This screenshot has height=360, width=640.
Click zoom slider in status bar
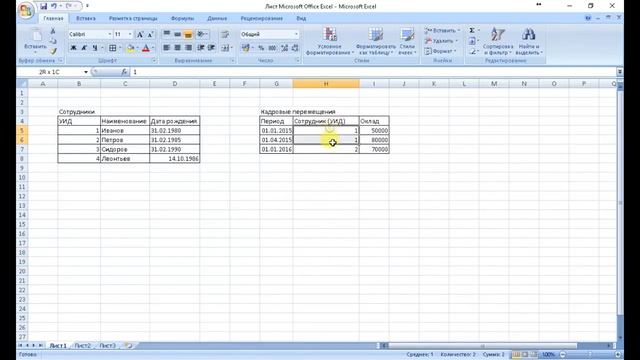590,355
